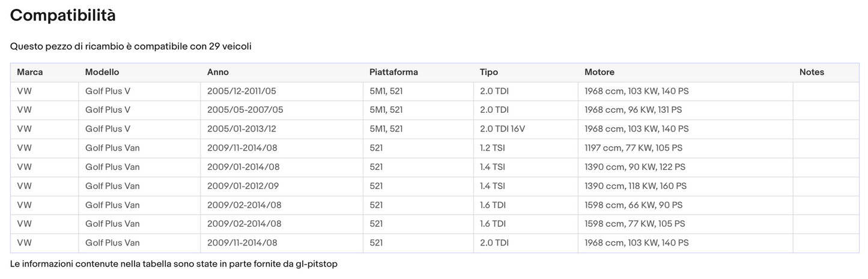This screenshot has width=868, height=279.
Task: Click the Marca column header
Action: click(x=30, y=72)
